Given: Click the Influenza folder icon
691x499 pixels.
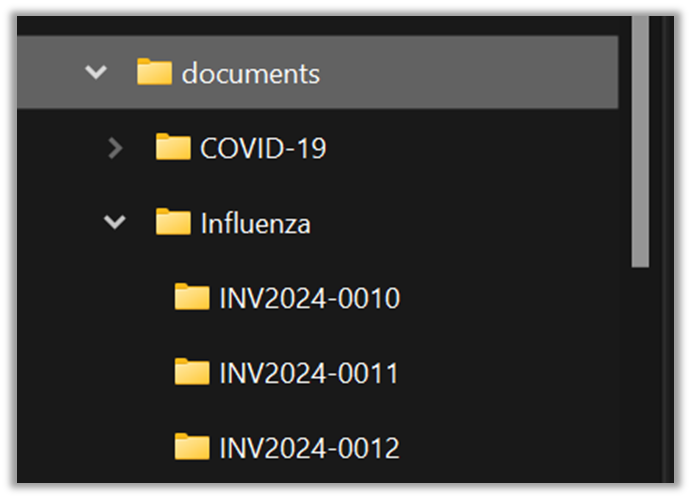Looking at the screenshot, I should click(173, 223).
